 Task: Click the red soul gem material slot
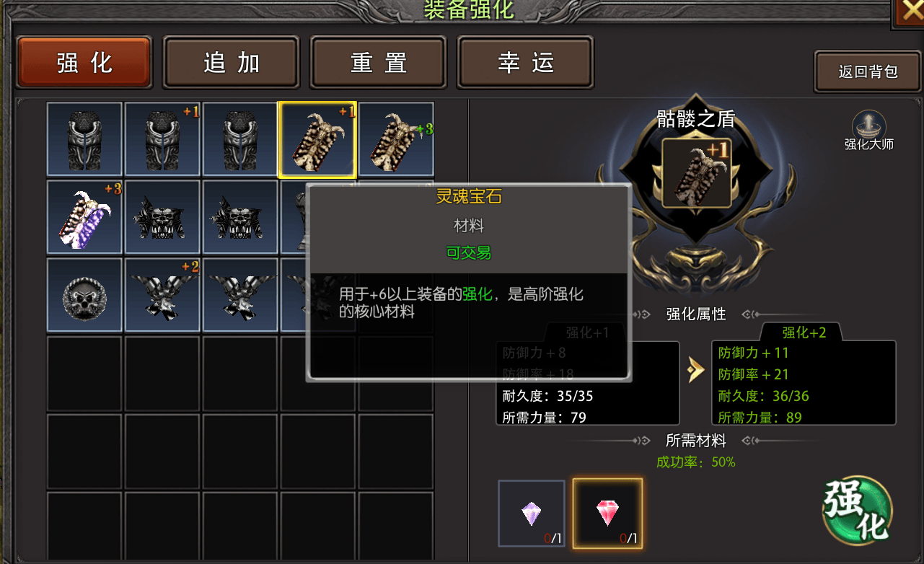coord(607,514)
